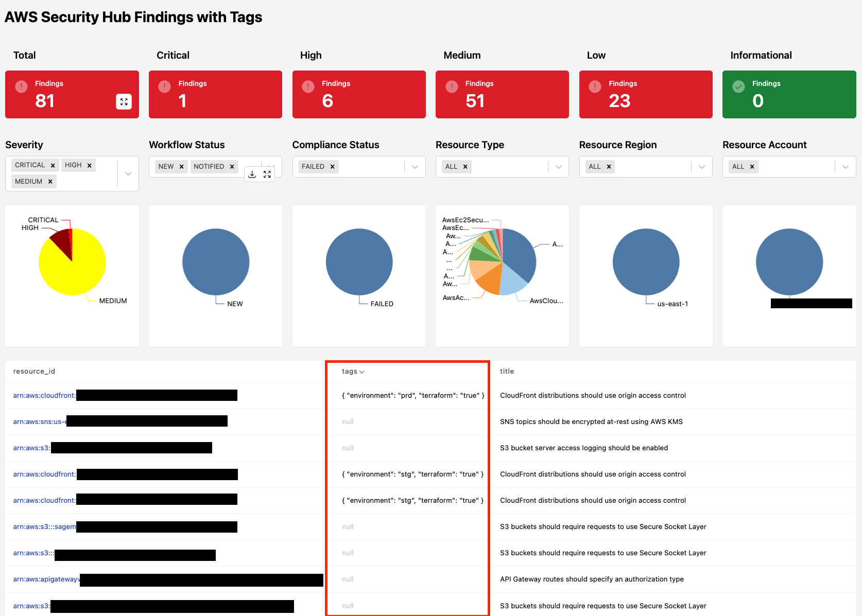This screenshot has height=616, width=862.
Task: Remove the NOTIFIED workflow status tag
Action: click(x=232, y=167)
